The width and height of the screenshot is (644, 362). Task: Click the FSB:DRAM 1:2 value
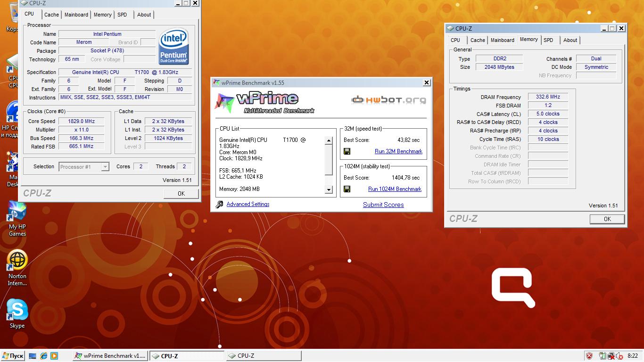548,105
